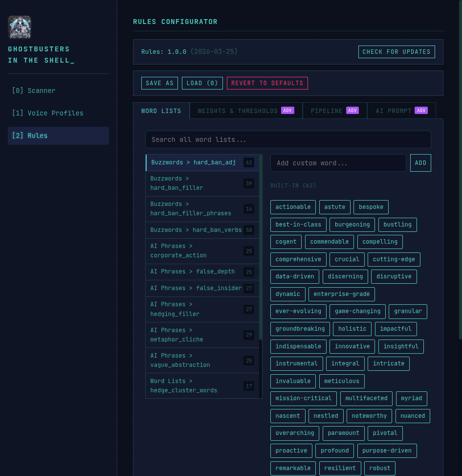Screen dimensions: 462x476
Task: Focus the Add custom word field
Action: coord(338,163)
